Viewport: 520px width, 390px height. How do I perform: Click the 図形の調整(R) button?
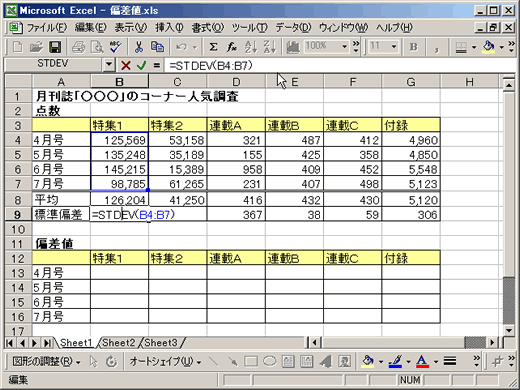point(46,361)
